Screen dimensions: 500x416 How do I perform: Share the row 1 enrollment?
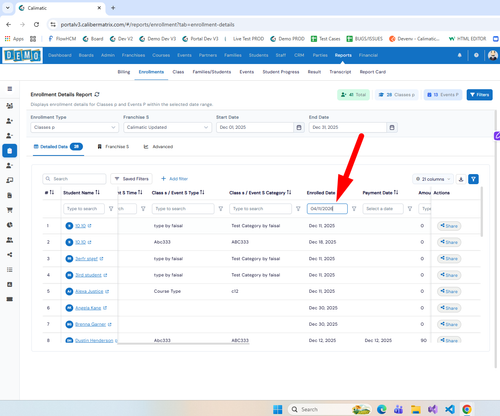point(449,226)
